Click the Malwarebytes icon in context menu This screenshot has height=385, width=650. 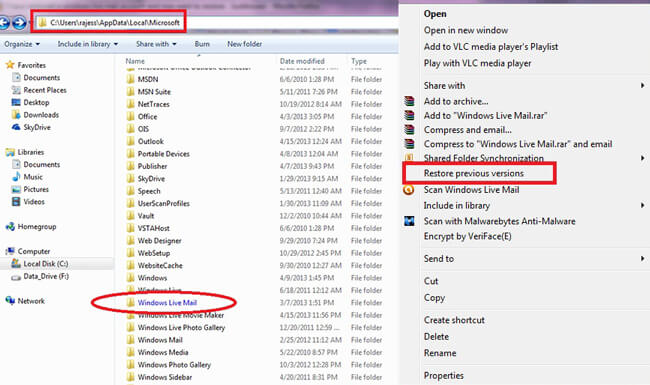click(409, 221)
